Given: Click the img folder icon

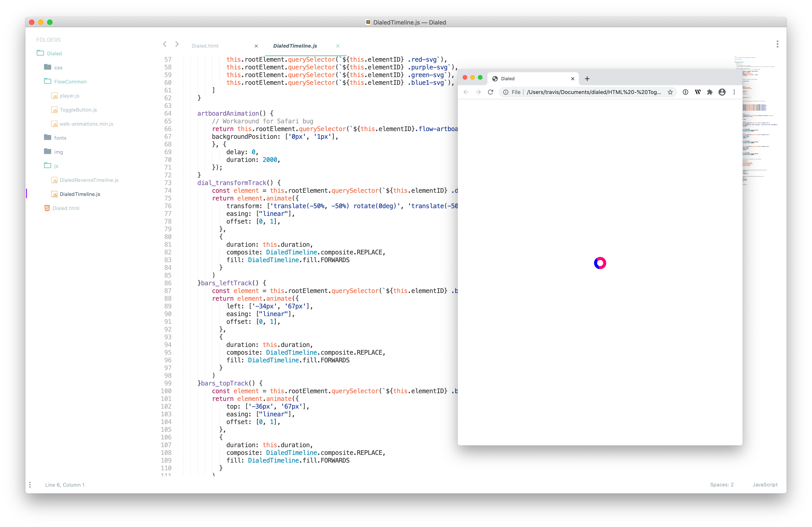Looking at the screenshot, I should [47, 151].
